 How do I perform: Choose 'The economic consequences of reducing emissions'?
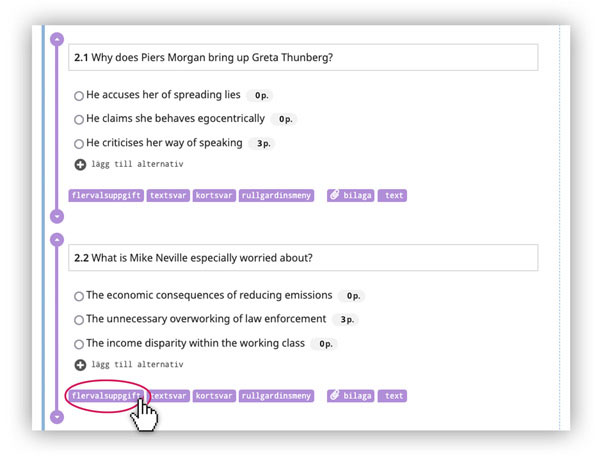coord(79,296)
